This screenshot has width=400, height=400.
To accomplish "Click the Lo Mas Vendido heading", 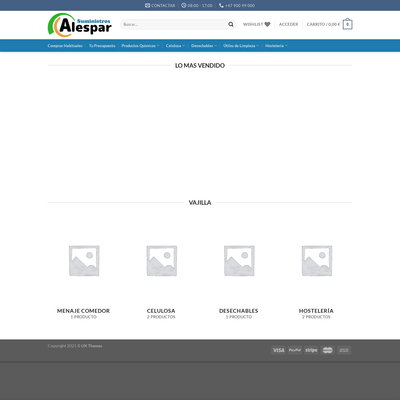I will (x=200, y=66).
